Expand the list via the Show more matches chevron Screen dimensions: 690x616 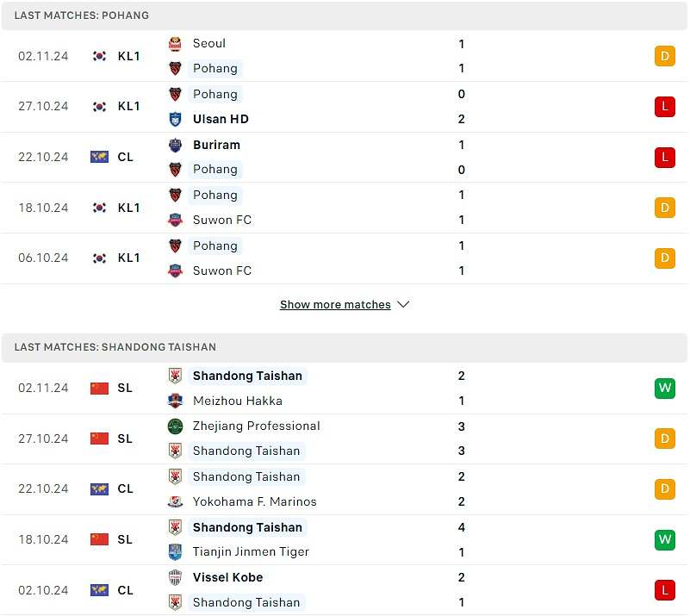403,304
